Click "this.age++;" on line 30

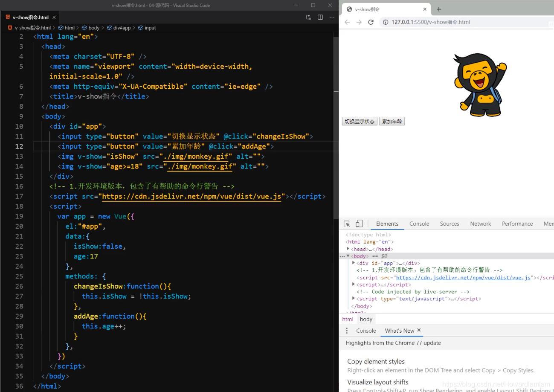[x=104, y=326]
